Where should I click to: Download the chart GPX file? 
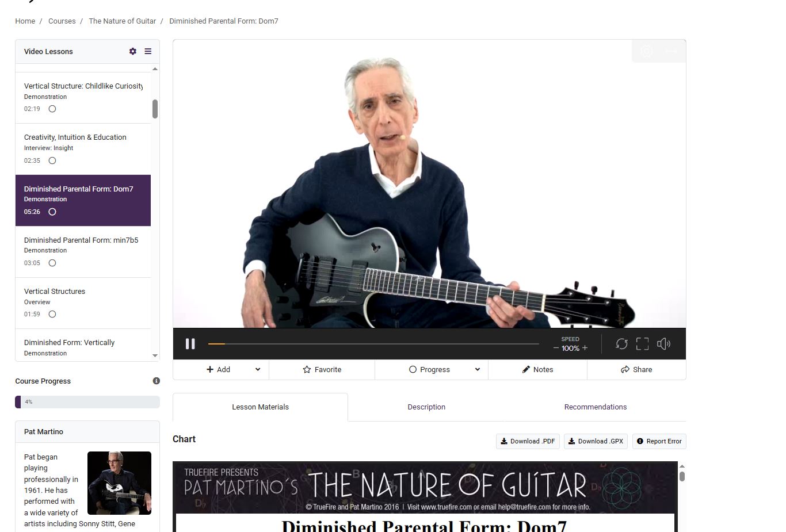596,441
